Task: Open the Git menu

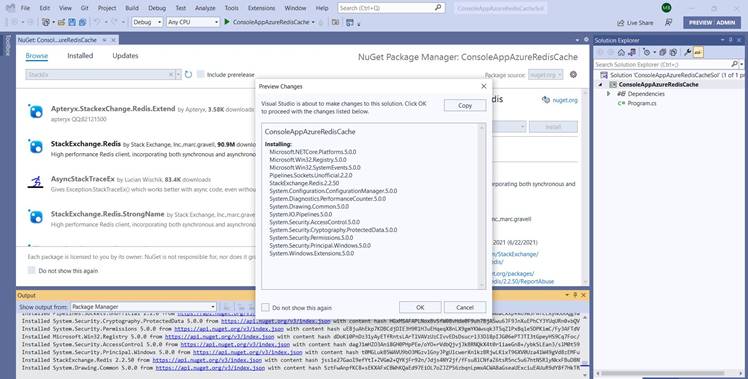Action: coord(84,8)
